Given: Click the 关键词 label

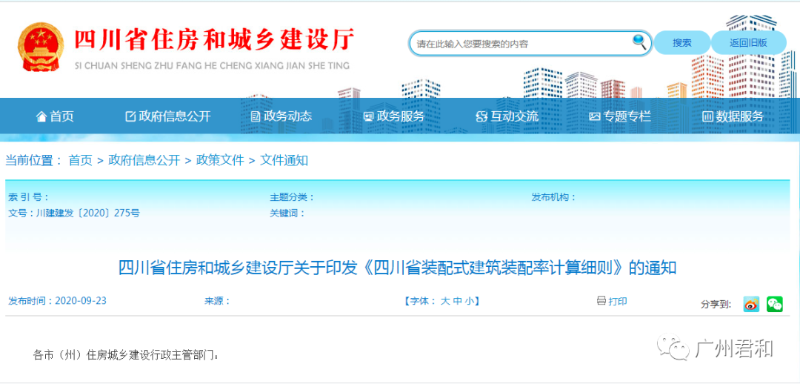Looking at the screenshot, I should (x=287, y=213).
